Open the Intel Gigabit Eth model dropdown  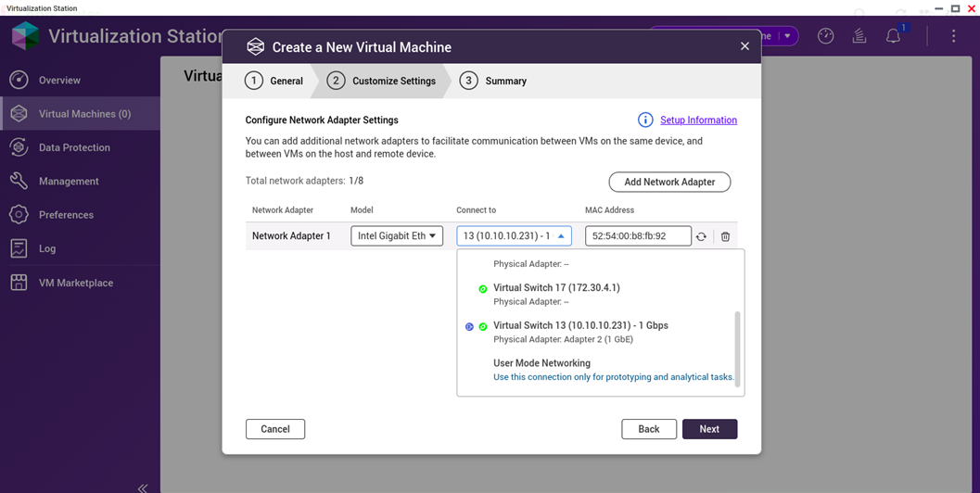pos(397,235)
